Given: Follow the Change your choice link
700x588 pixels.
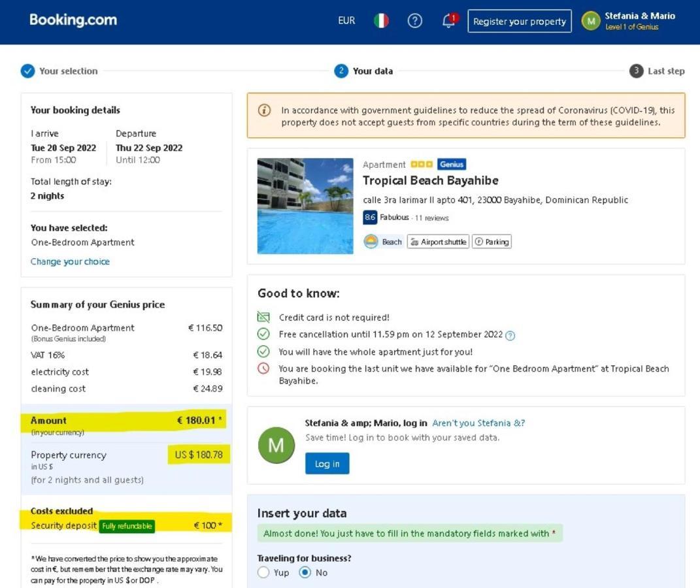Looking at the screenshot, I should 70,261.
